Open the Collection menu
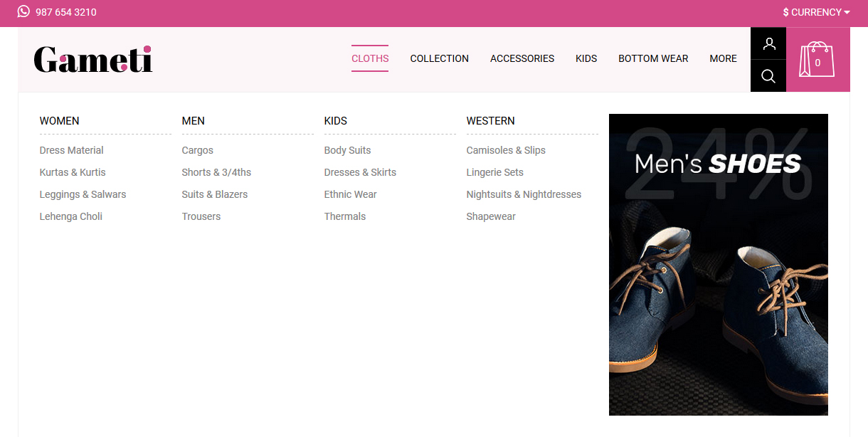The image size is (868, 437). (440, 58)
